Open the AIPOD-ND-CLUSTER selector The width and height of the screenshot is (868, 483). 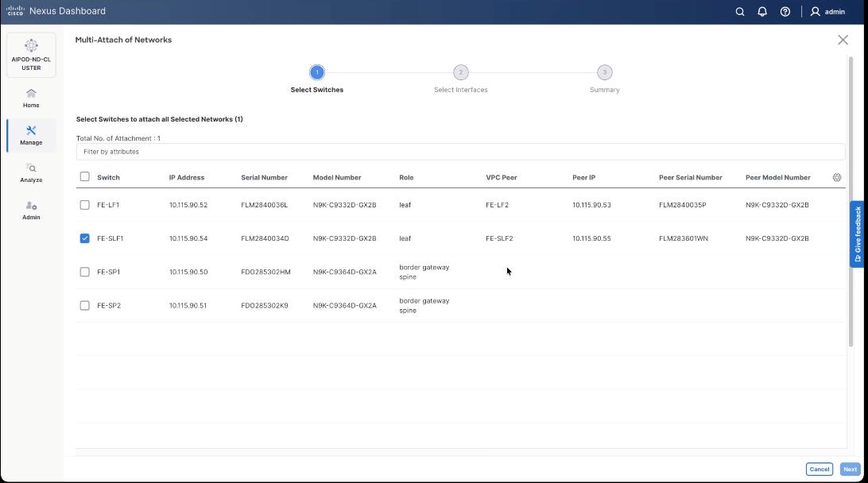coord(30,54)
